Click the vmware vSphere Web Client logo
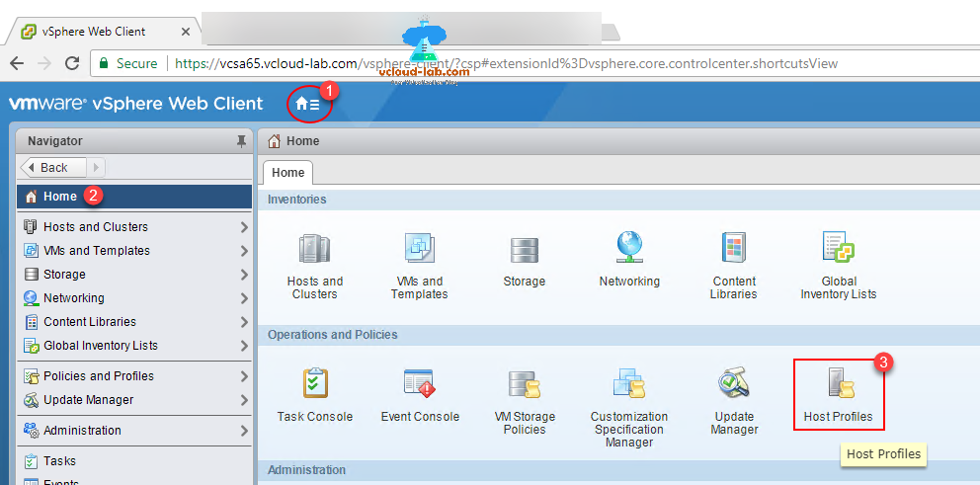980x485 pixels. pos(135,104)
